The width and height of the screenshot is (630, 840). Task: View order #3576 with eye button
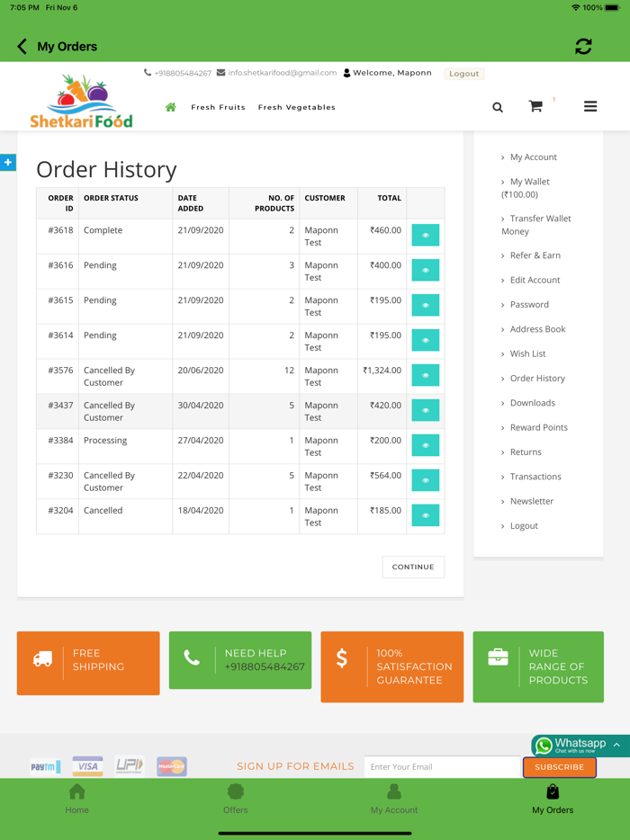point(425,375)
